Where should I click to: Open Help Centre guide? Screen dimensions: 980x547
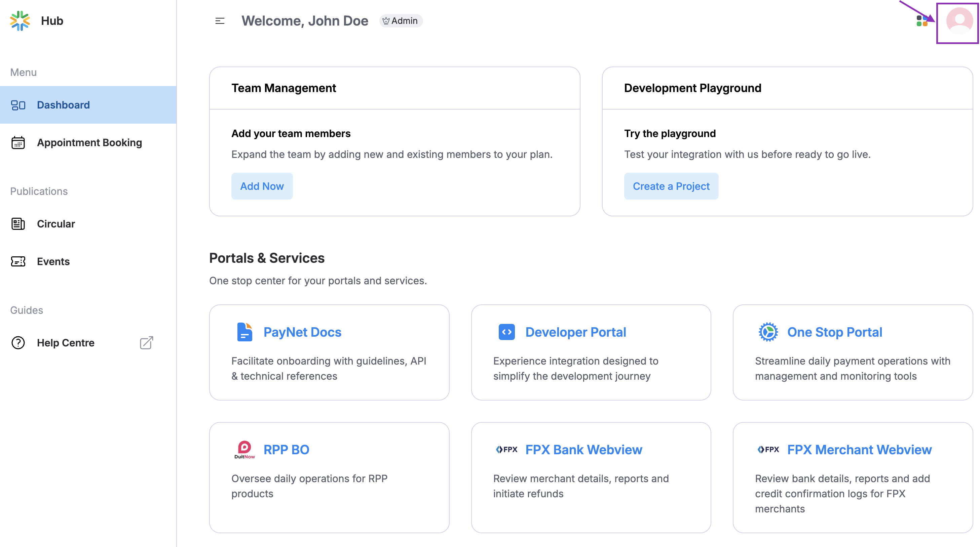coord(66,342)
